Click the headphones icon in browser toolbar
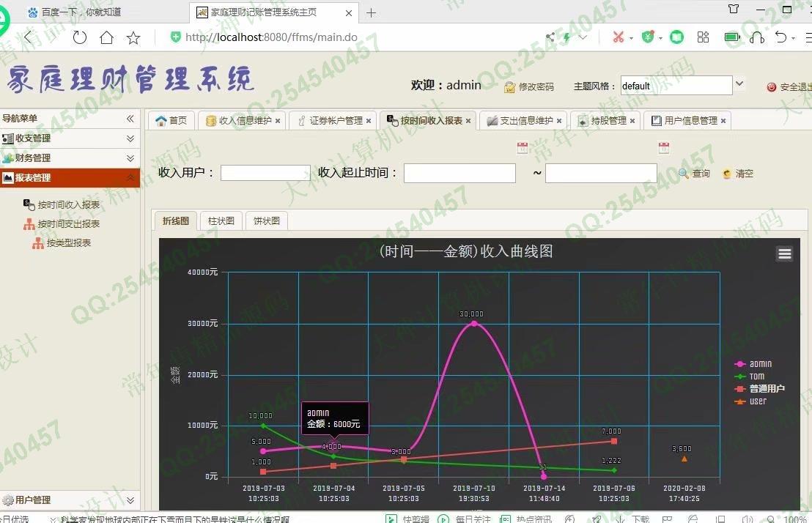The image size is (812, 523). (x=757, y=37)
